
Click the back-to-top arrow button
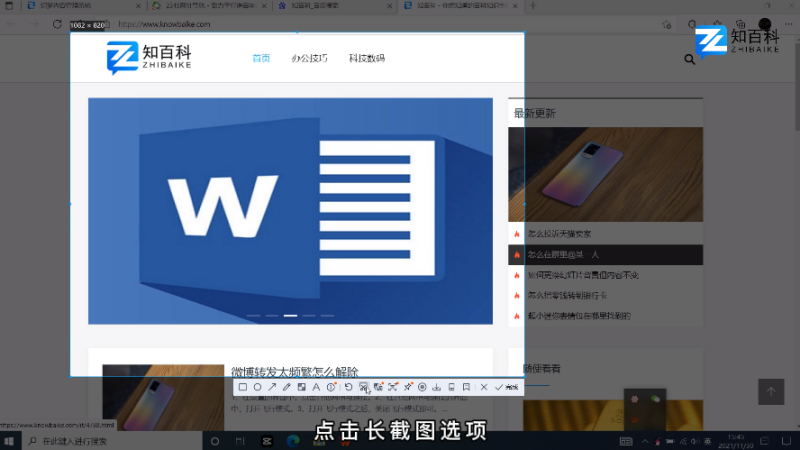click(771, 391)
